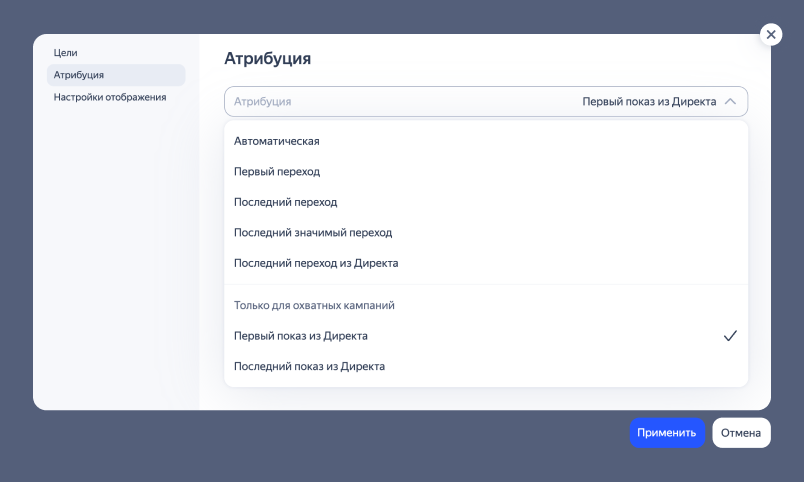This screenshot has height=482, width=804.
Task: Click the selected value shown in the dropdown field
Action: 649,102
